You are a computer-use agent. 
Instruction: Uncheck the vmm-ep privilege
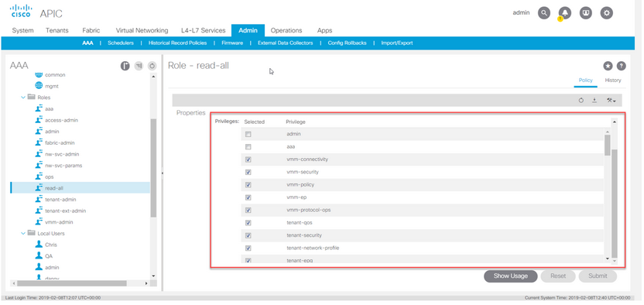[248, 197]
